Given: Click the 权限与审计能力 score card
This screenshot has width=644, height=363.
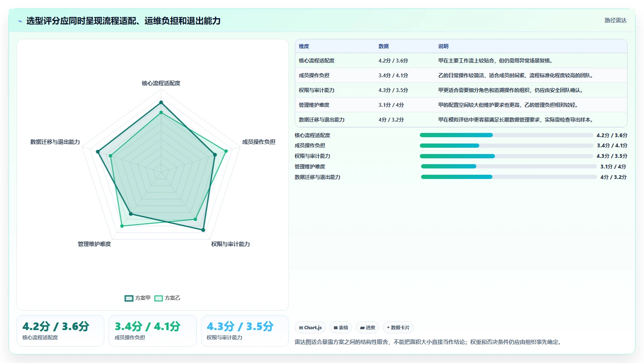Looking at the screenshot, I should click(x=245, y=330).
